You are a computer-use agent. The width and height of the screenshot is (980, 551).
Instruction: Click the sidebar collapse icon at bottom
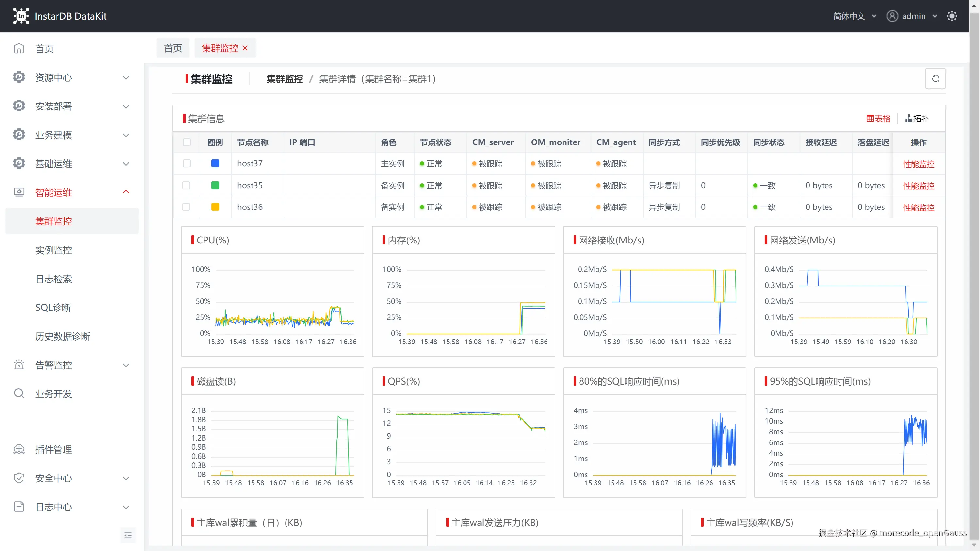(128, 535)
